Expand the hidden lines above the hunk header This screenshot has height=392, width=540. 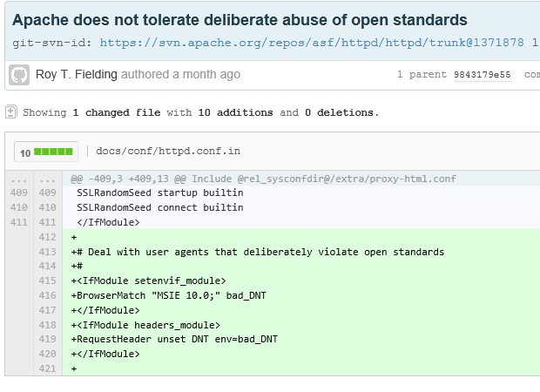[x=33, y=179]
